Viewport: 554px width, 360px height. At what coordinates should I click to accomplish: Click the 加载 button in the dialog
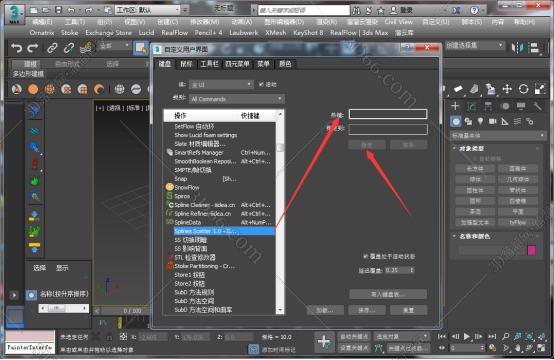(325, 310)
